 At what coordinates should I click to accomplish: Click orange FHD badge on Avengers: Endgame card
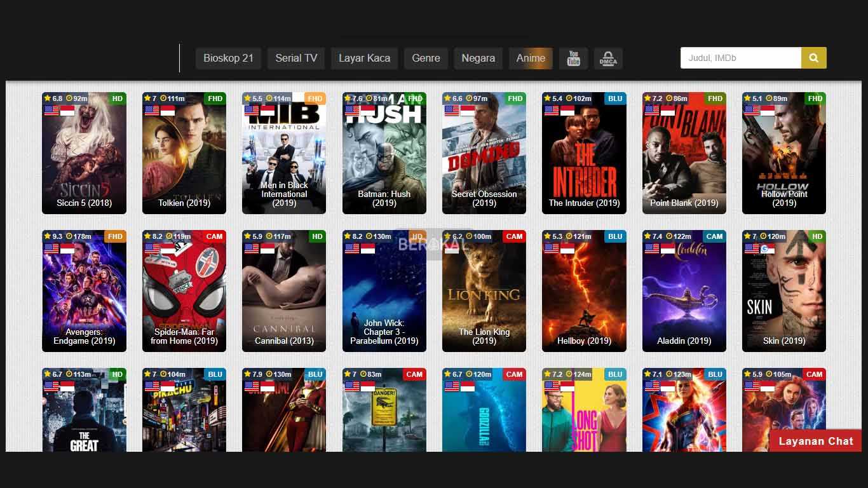[x=115, y=236]
